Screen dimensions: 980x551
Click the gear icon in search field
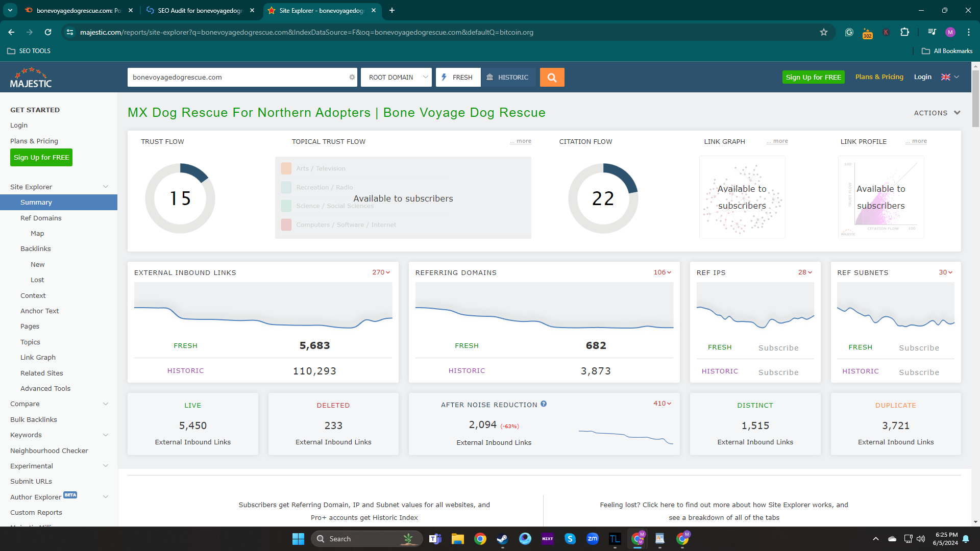pos(352,78)
